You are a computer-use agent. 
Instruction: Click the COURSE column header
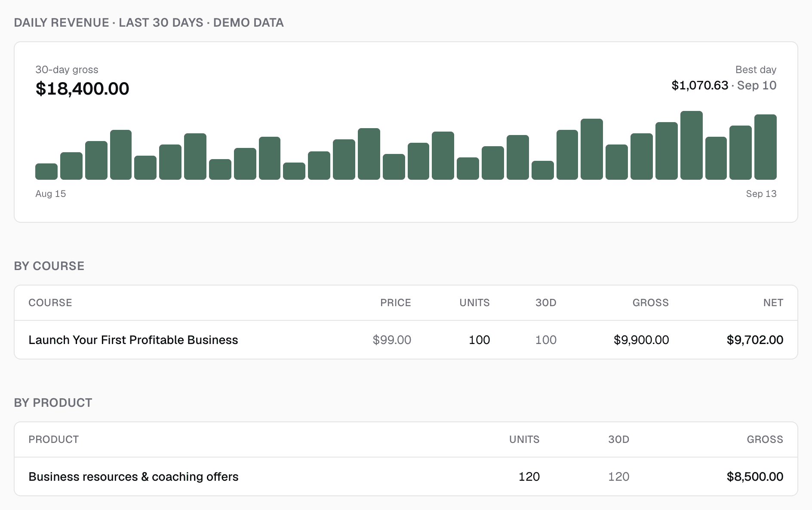pos(50,303)
